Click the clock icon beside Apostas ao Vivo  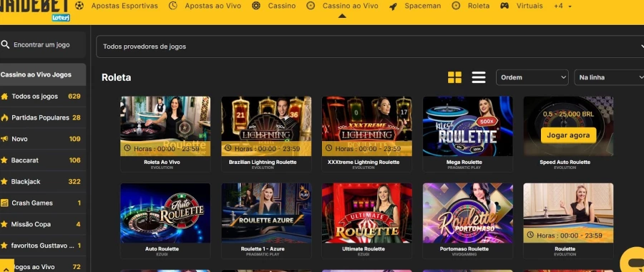[173, 6]
